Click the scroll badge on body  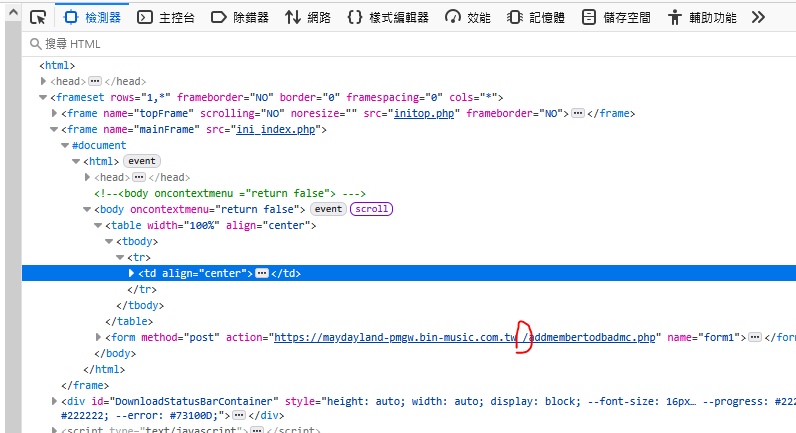point(372,209)
